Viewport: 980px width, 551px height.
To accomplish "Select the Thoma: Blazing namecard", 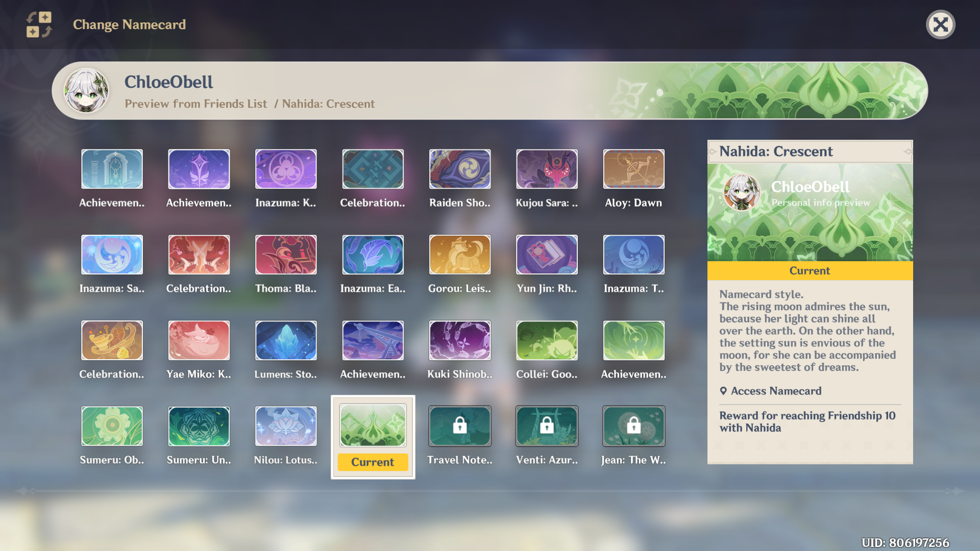I will tap(286, 255).
